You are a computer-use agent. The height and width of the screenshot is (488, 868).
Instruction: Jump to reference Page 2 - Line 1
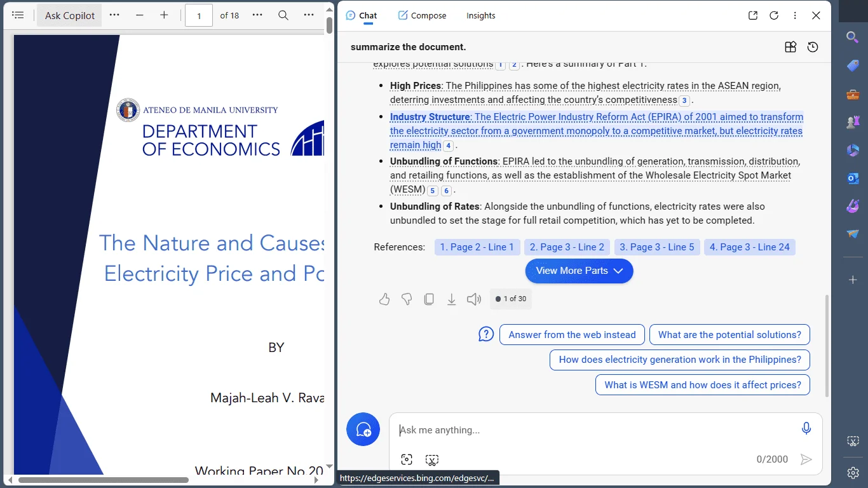(477, 247)
